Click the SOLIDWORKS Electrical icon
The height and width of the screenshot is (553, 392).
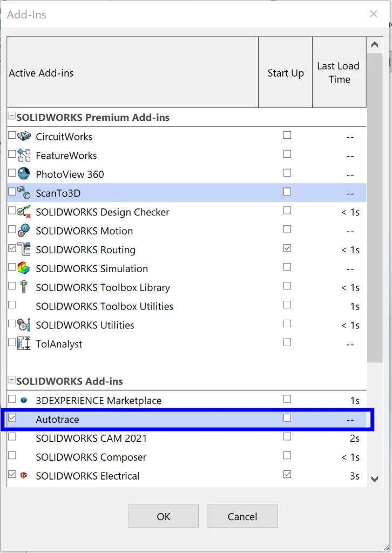(x=24, y=476)
